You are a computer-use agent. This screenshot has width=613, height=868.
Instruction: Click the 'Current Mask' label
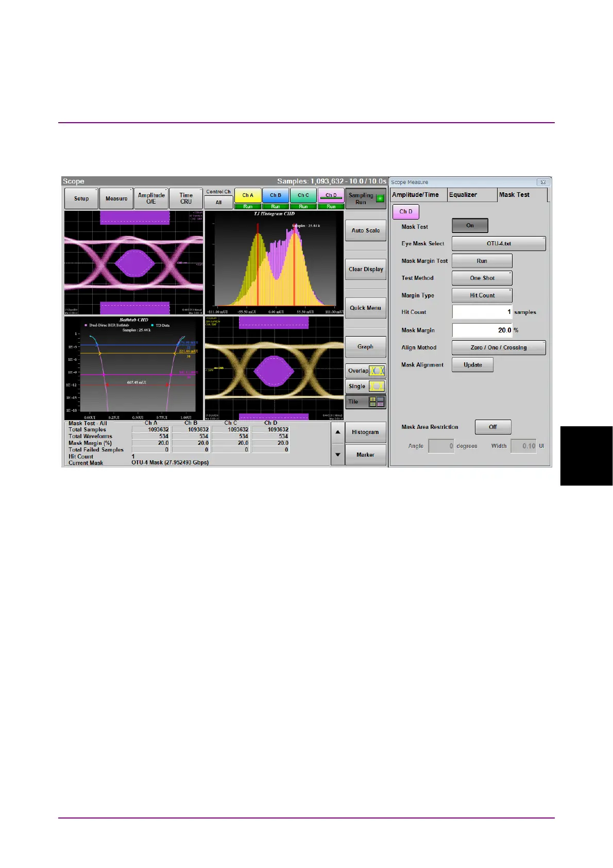(x=86, y=463)
